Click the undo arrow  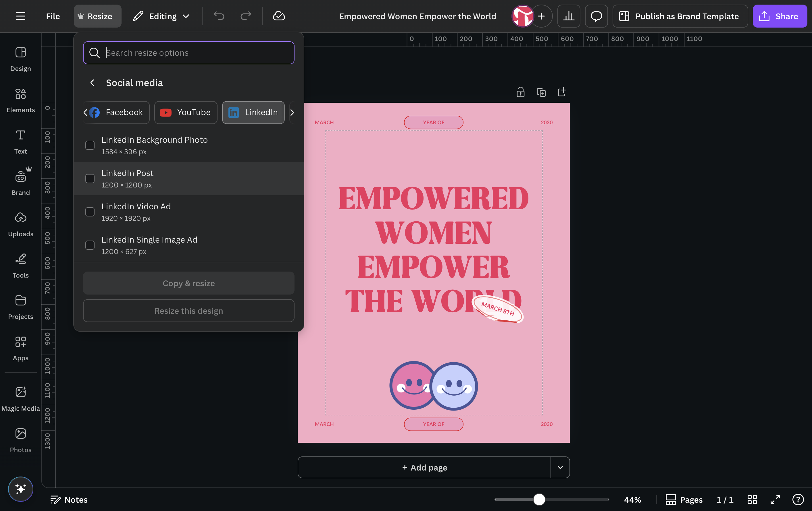pyautogui.click(x=219, y=16)
